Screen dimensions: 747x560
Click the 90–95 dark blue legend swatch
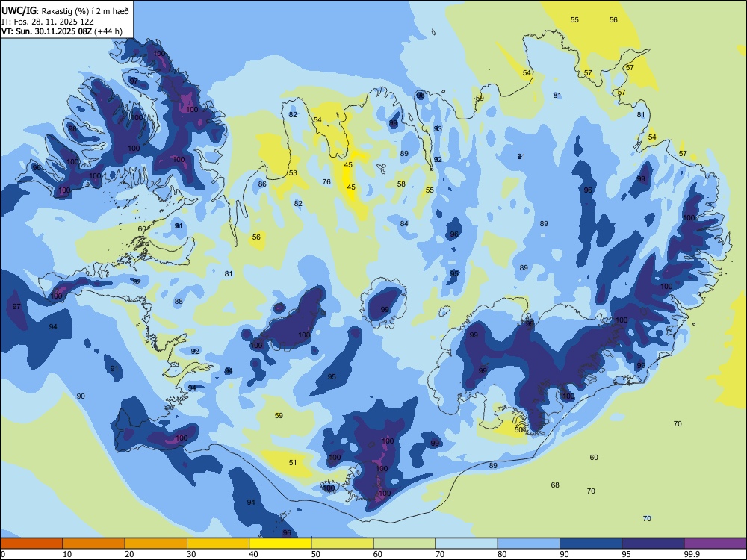591,544
